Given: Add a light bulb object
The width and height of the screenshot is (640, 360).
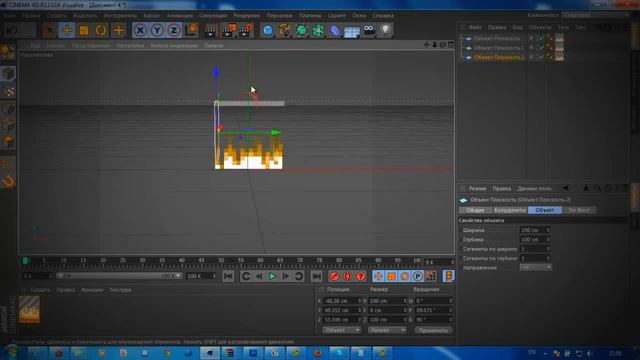Looking at the screenshot, I should (386, 30).
